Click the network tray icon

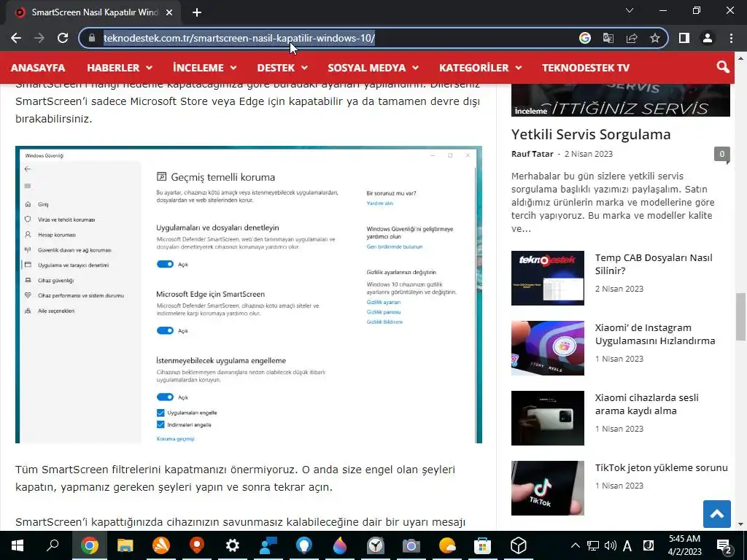(592, 545)
